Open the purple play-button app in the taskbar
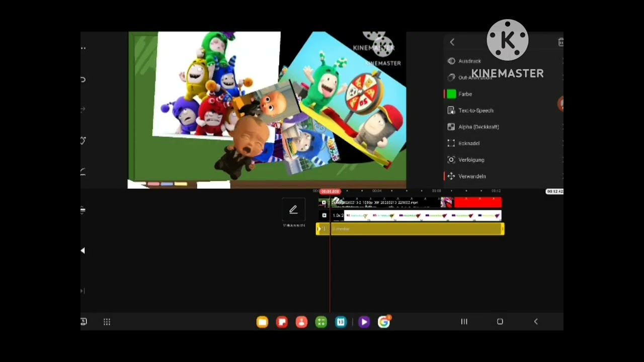The image size is (644, 362). 364,322
